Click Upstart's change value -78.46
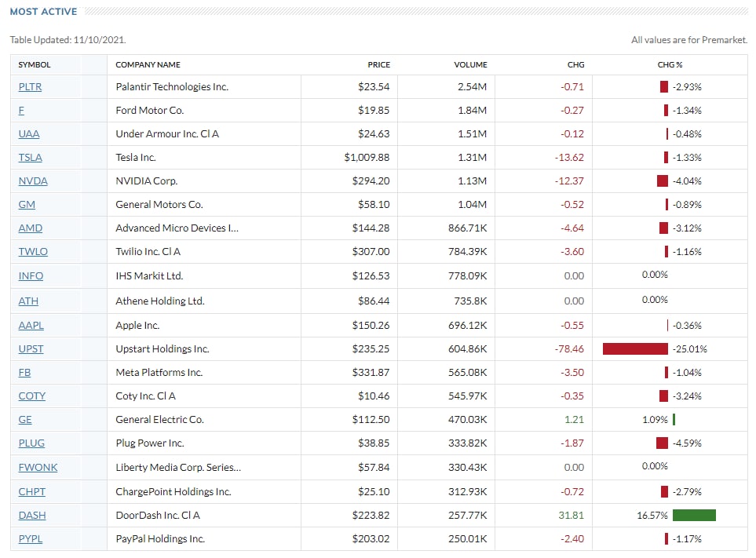 tap(569, 349)
